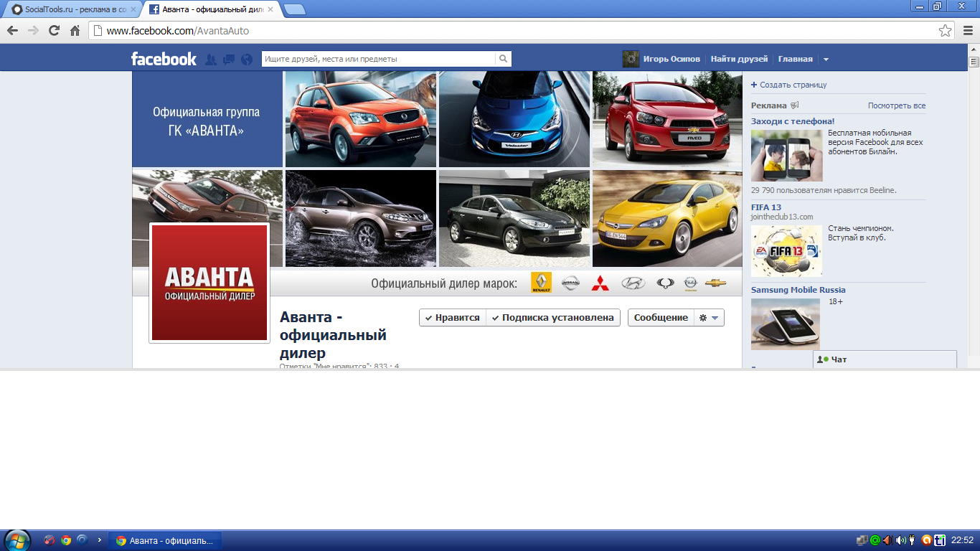Click the megaphone icon beside Реклама

coord(794,105)
